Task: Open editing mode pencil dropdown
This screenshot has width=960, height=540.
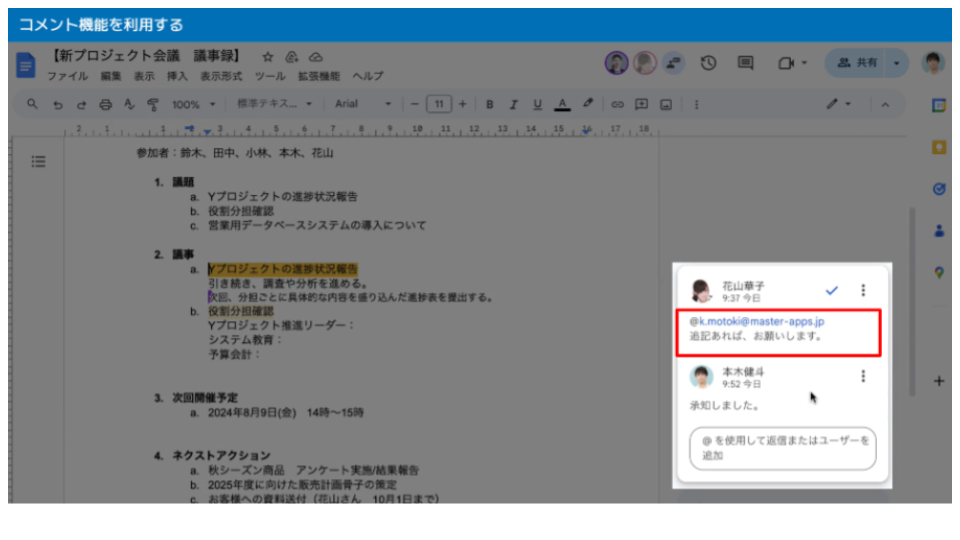Action: point(838,104)
